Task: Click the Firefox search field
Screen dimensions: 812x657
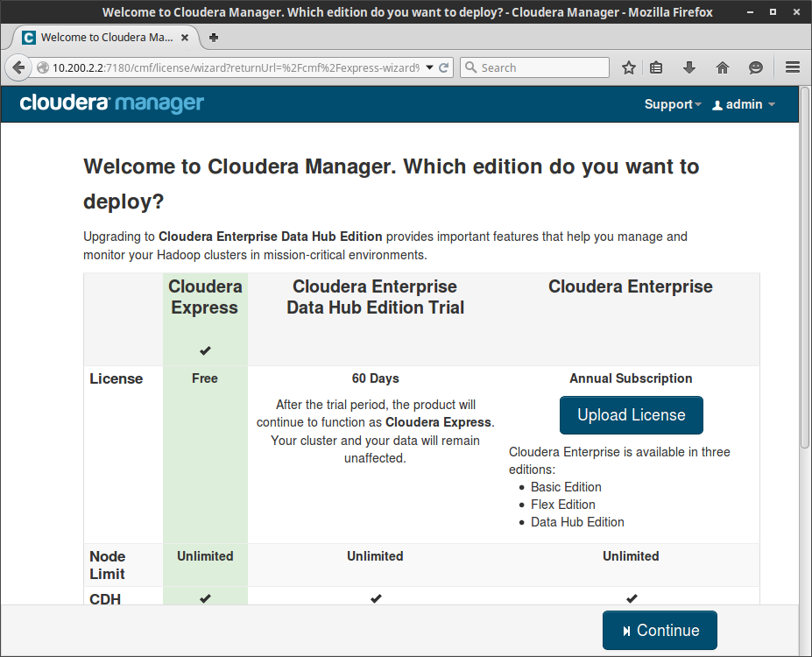Action: point(534,67)
